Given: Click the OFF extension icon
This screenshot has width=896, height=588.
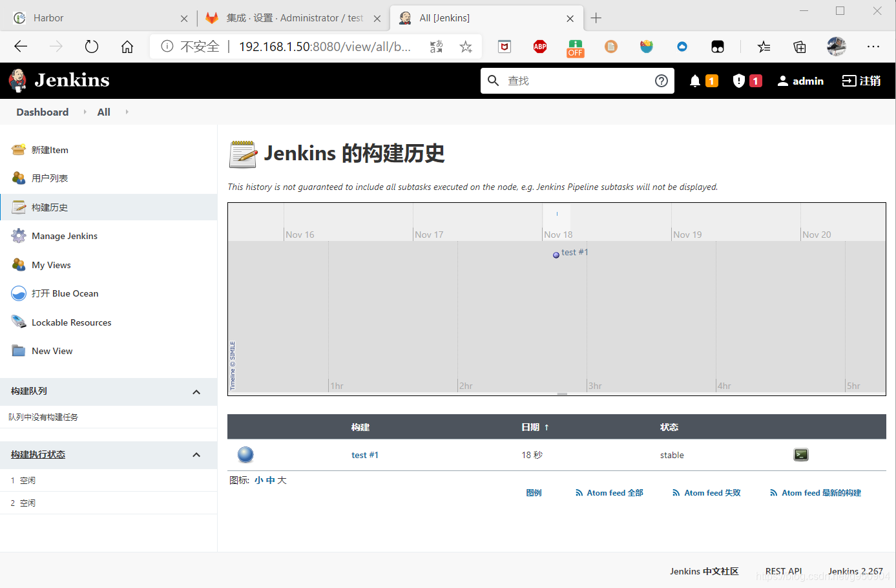Looking at the screenshot, I should pyautogui.click(x=576, y=48).
